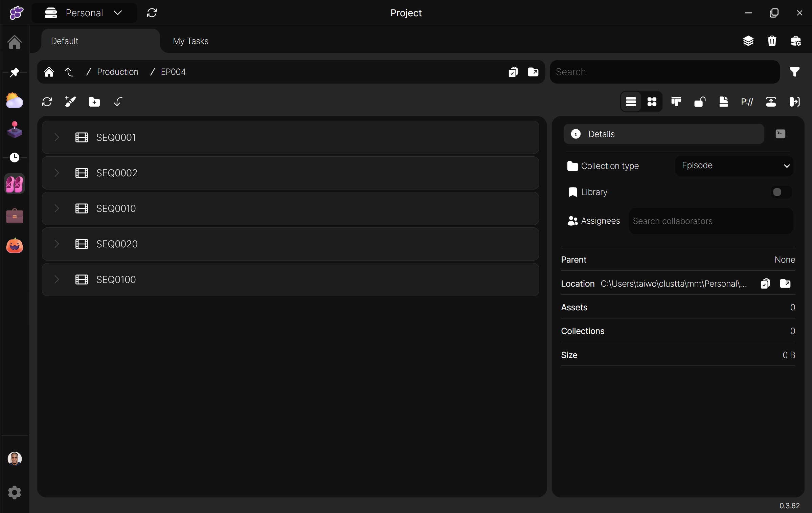This screenshot has height=513, width=812.
Task: Open the terminal icon beside Details
Action: tap(780, 134)
